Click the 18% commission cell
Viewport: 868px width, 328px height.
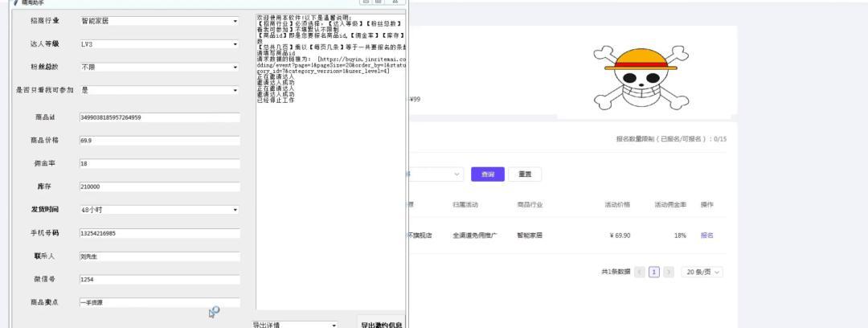[x=680, y=236]
